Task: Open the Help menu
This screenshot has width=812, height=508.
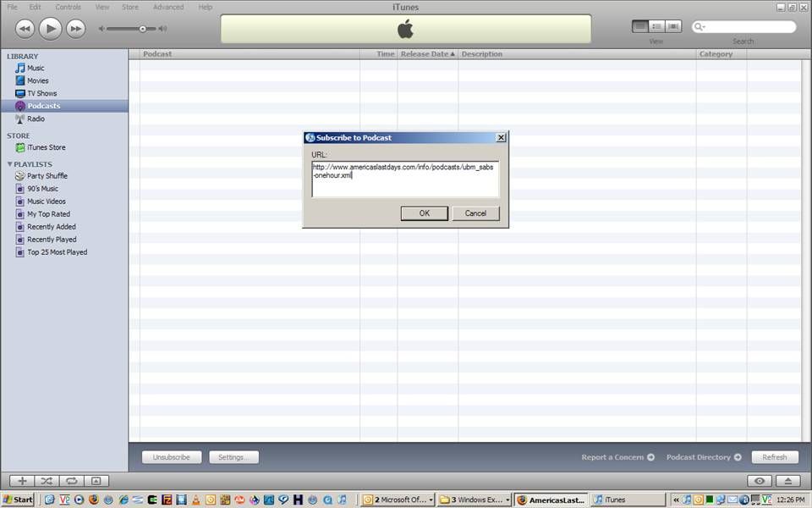Action: [206, 8]
